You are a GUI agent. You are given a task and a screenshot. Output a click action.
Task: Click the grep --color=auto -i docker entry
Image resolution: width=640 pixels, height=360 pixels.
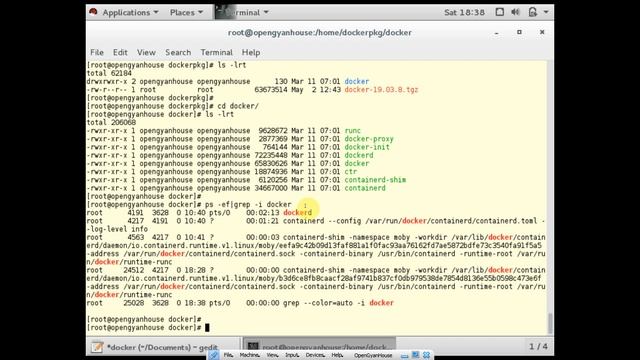click(338, 303)
